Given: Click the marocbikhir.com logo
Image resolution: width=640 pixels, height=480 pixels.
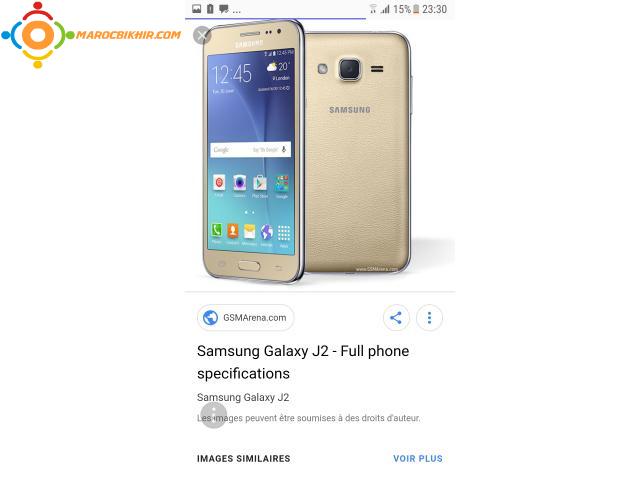Looking at the screenshot, I should point(91,35).
